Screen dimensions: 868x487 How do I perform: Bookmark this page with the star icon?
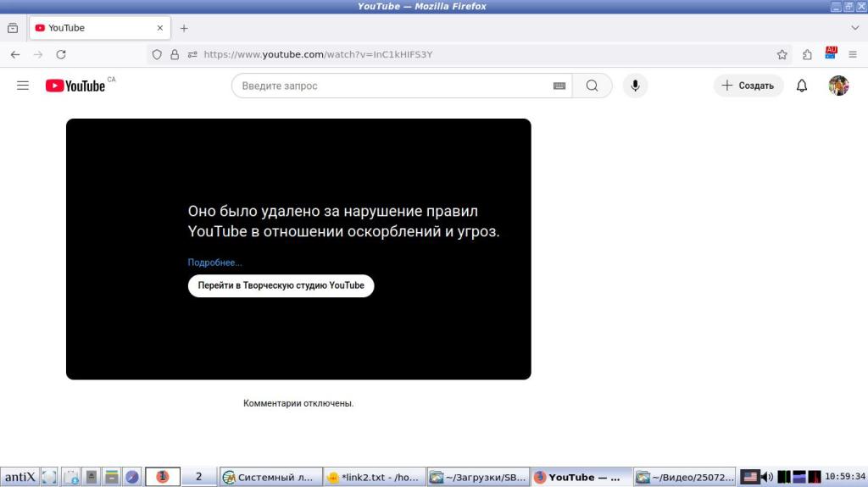[782, 54]
